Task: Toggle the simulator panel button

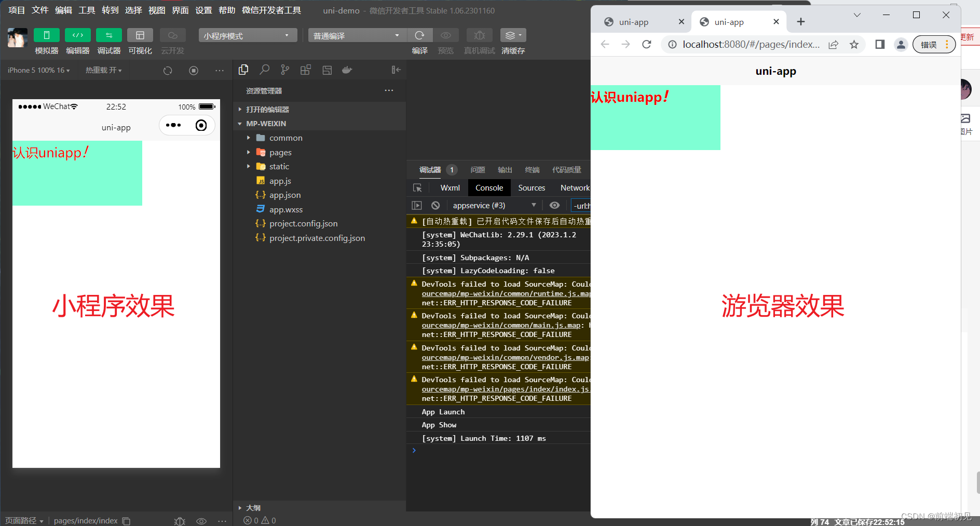Action: (x=46, y=35)
